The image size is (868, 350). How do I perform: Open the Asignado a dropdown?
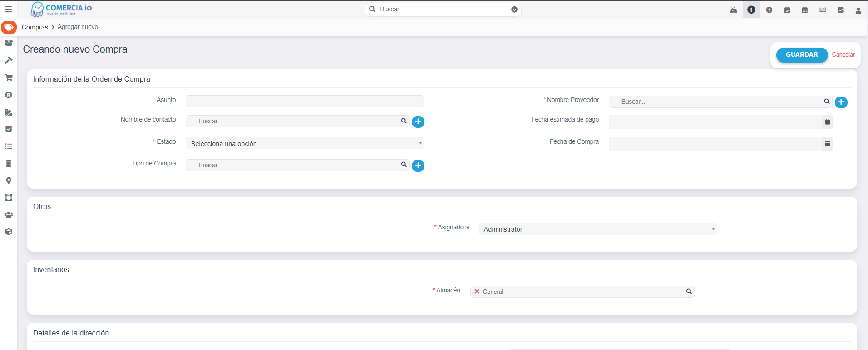click(x=598, y=229)
